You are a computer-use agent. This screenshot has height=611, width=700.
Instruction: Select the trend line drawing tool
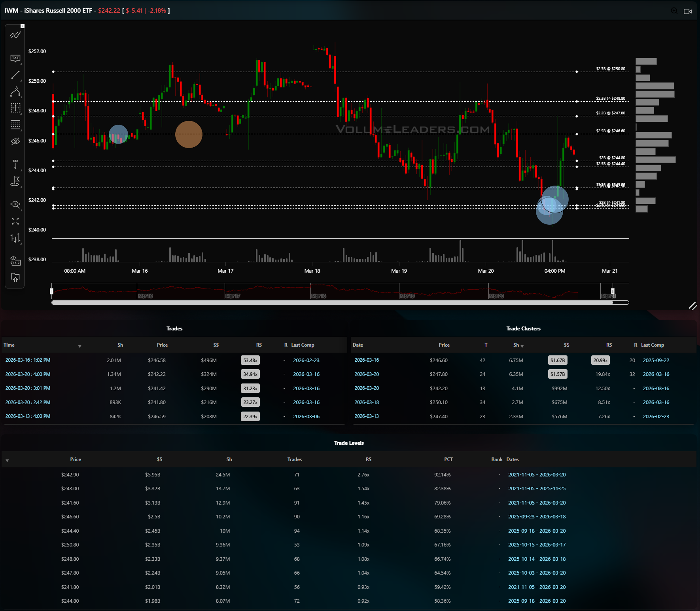pyautogui.click(x=15, y=75)
